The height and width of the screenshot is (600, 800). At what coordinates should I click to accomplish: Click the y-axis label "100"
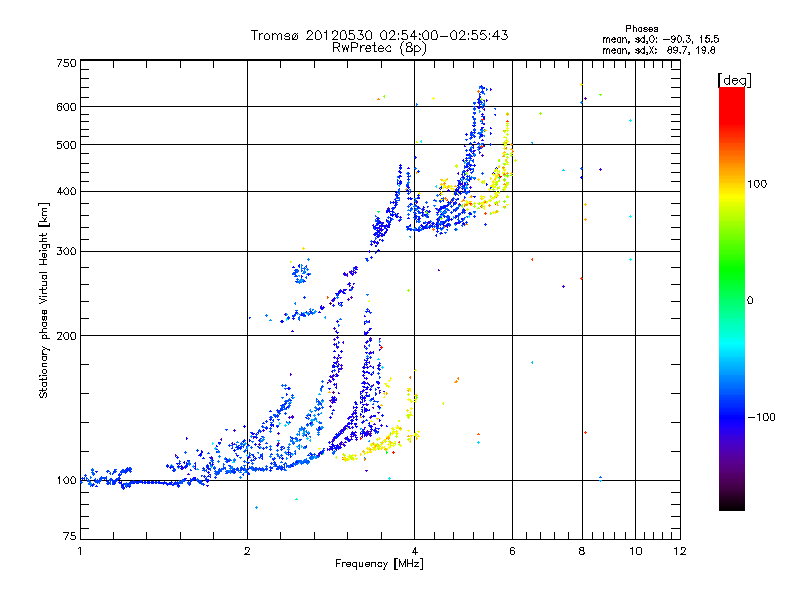point(66,480)
